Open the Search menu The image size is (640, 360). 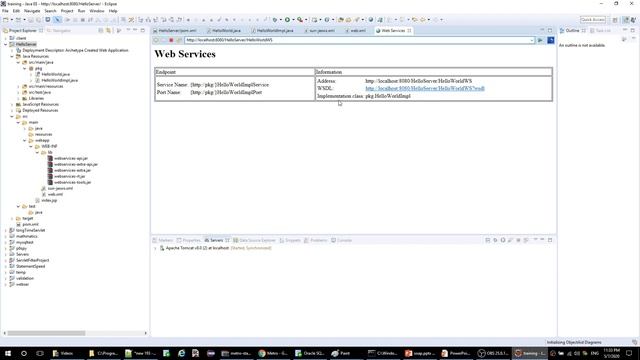point(50,11)
